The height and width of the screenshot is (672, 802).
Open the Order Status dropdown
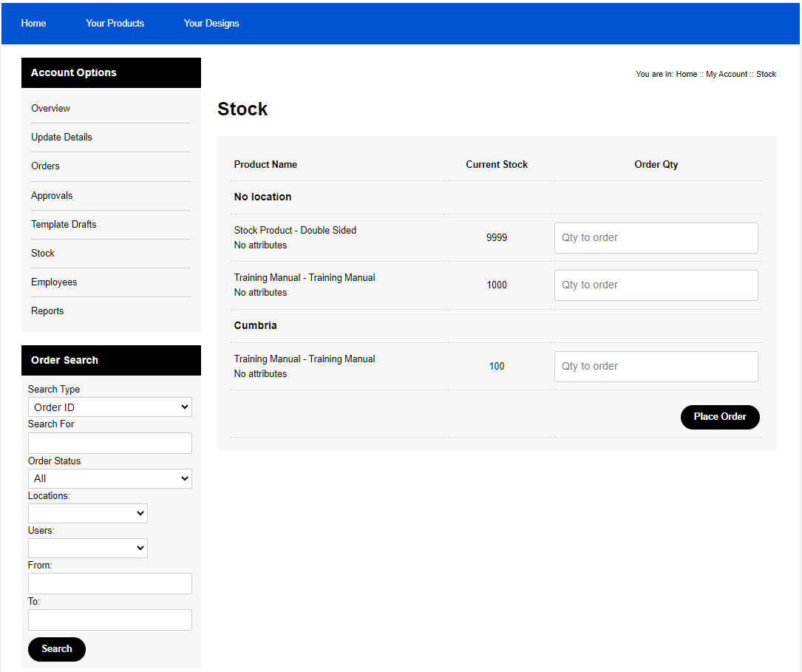click(110, 479)
